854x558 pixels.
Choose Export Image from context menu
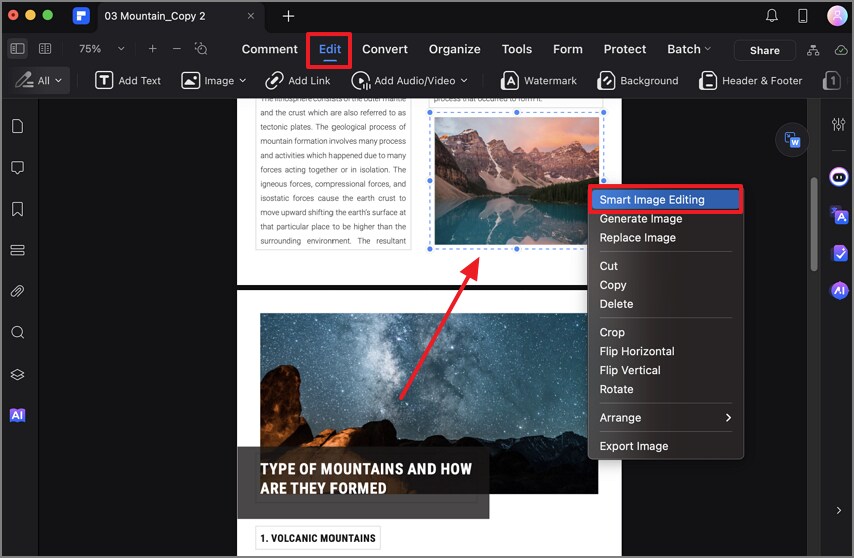click(665, 446)
